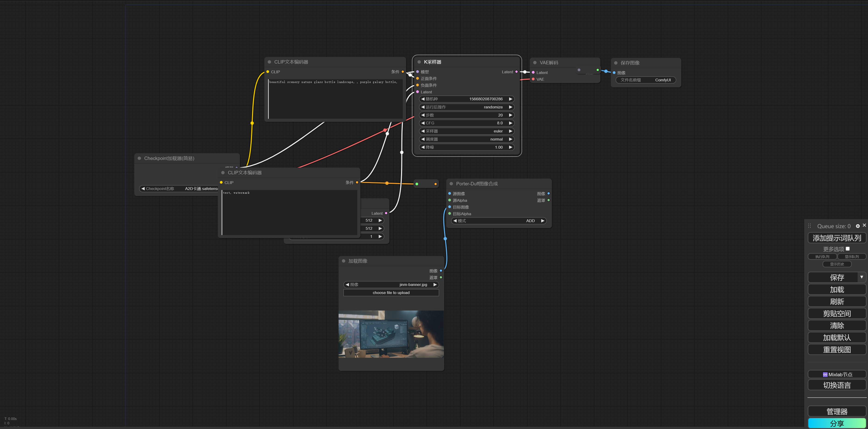Click collapse dot on K采样器 node title
The height and width of the screenshot is (429, 868).
click(x=419, y=62)
